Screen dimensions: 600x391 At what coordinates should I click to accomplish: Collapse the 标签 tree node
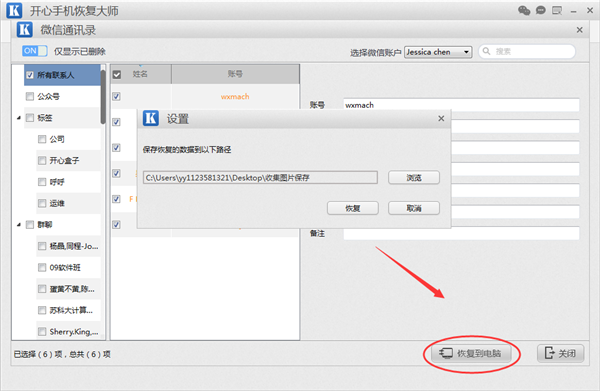point(19,118)
